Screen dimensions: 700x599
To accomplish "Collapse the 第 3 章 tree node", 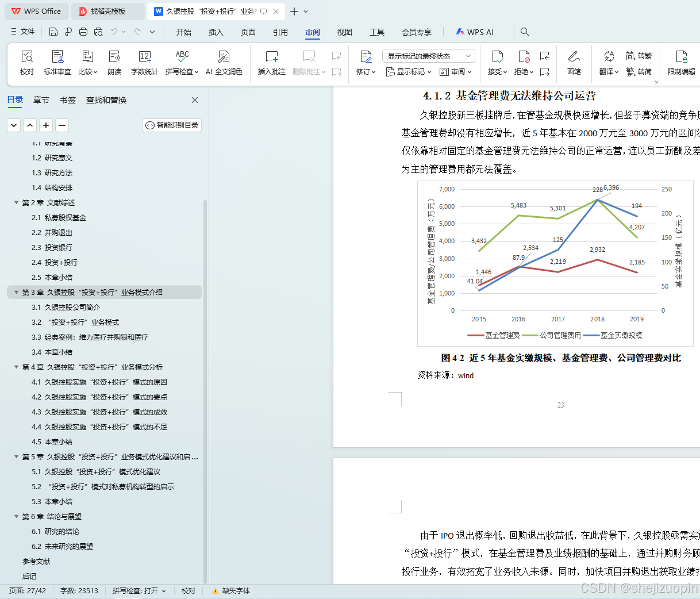I will [x=17, y=293].
